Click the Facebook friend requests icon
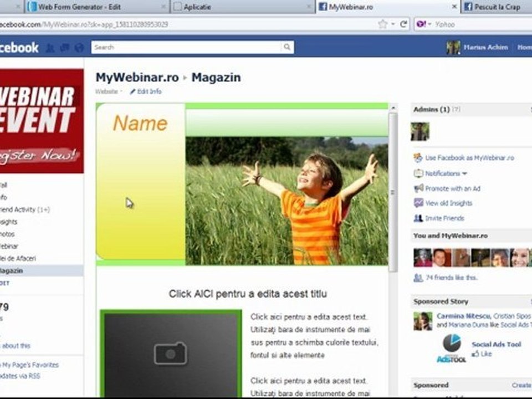Viewport: 532px width, 399px height. [50, 48]
